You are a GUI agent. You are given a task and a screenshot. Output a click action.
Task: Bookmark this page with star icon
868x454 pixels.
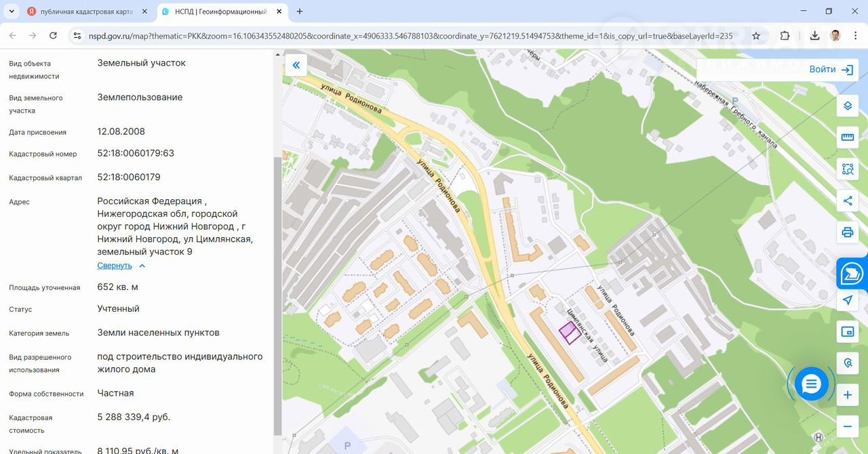756,36
